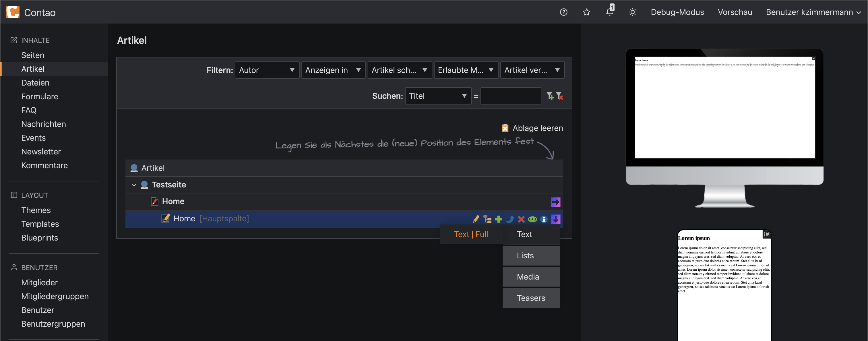This screenshot has width=868, height=341.
Task: Click the green plus duplicate icon
Action: click(x=499, y=219)
